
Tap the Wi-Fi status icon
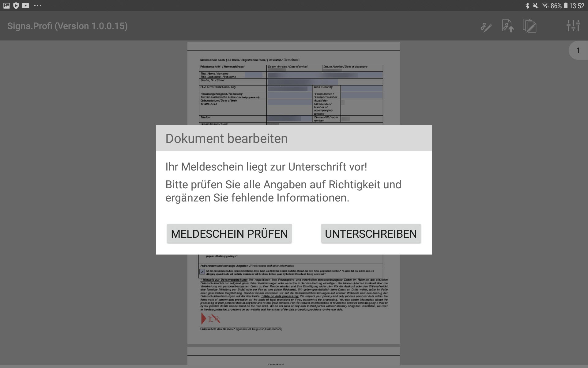[x=545, y=6]
